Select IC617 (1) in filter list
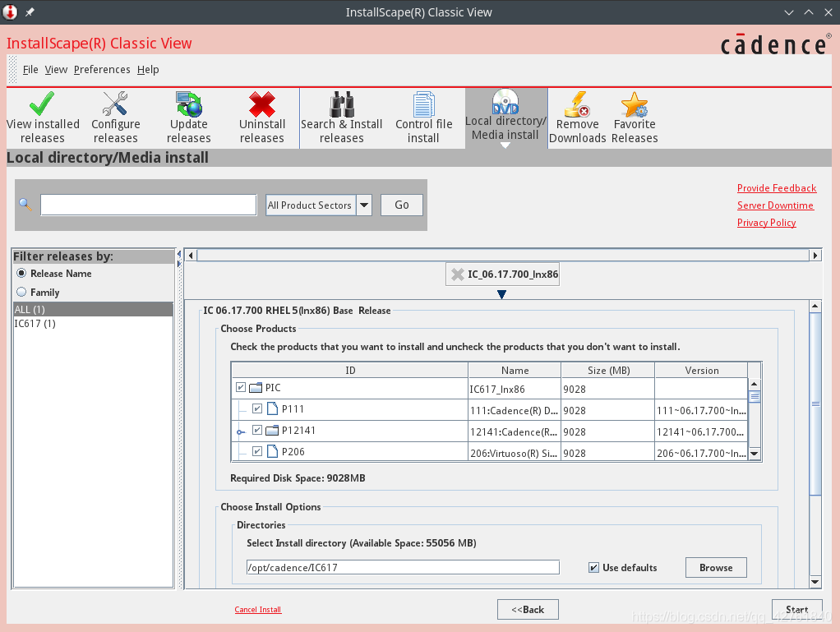840x632 pixels. (x=93, y=324)
